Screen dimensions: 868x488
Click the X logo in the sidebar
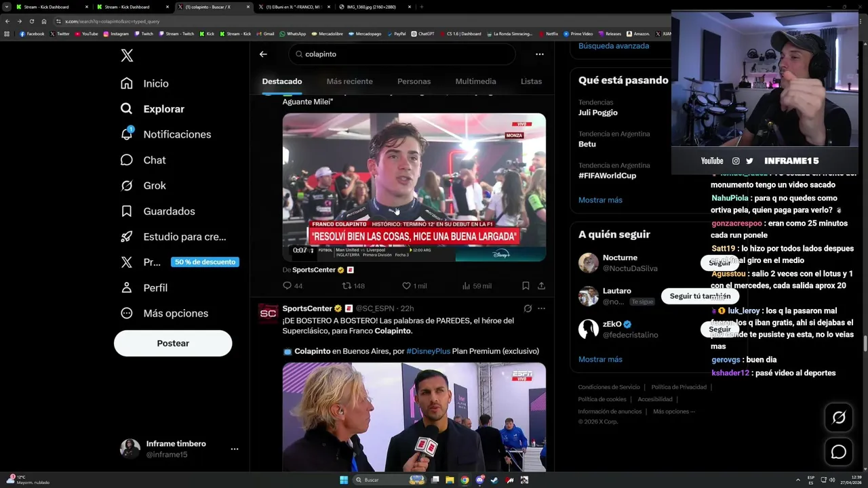coord(127,56)
